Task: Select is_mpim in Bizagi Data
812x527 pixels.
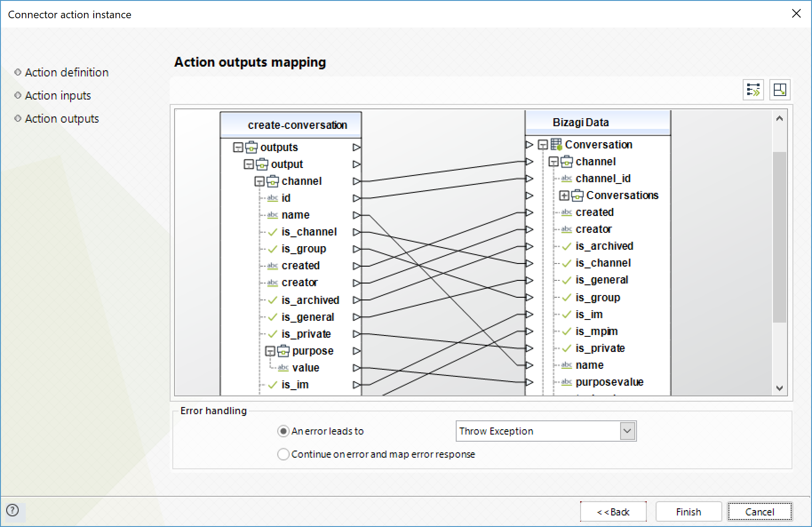Action: point(597,331)
